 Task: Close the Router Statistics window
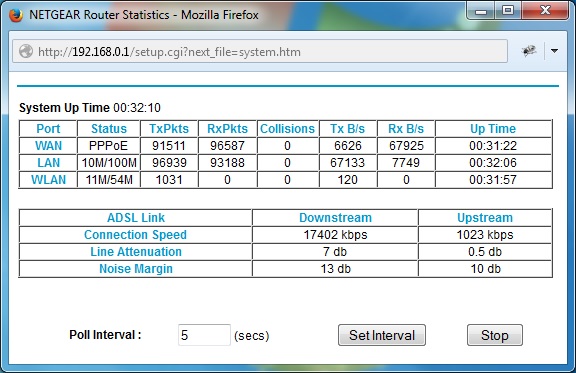coord(545,11)
